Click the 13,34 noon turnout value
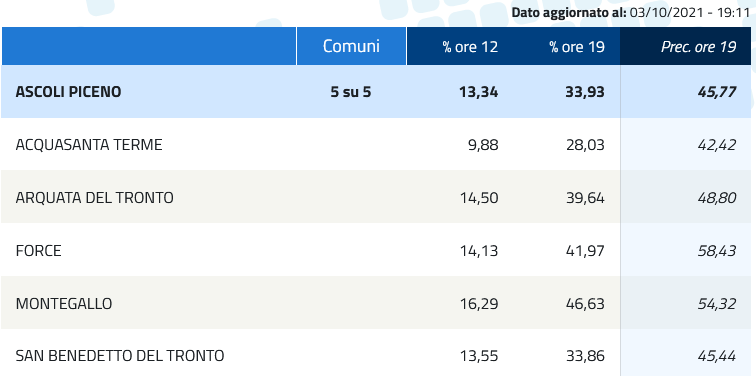The height and width of the screenshot is (376, 756). click(x=479, y=92)
